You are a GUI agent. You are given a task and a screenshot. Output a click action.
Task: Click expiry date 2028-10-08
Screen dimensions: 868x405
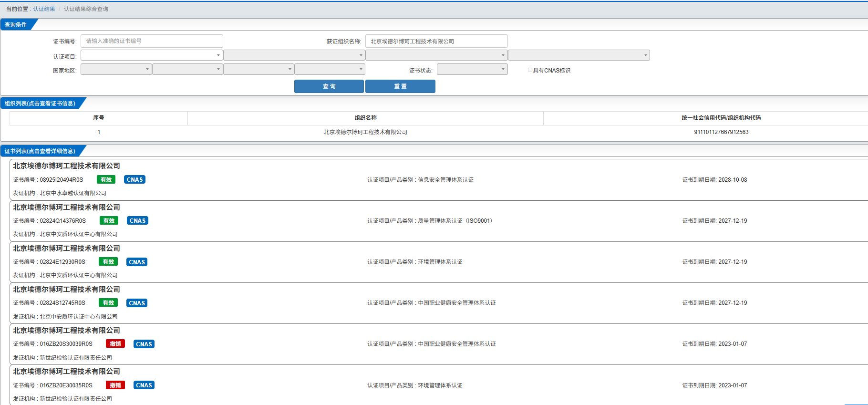pos(733,180)
